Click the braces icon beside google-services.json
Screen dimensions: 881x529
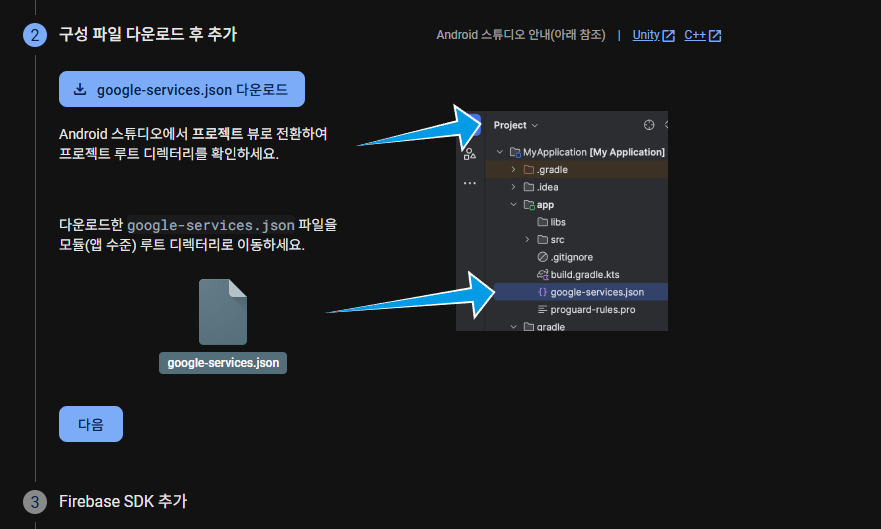[x=542, y=292]
